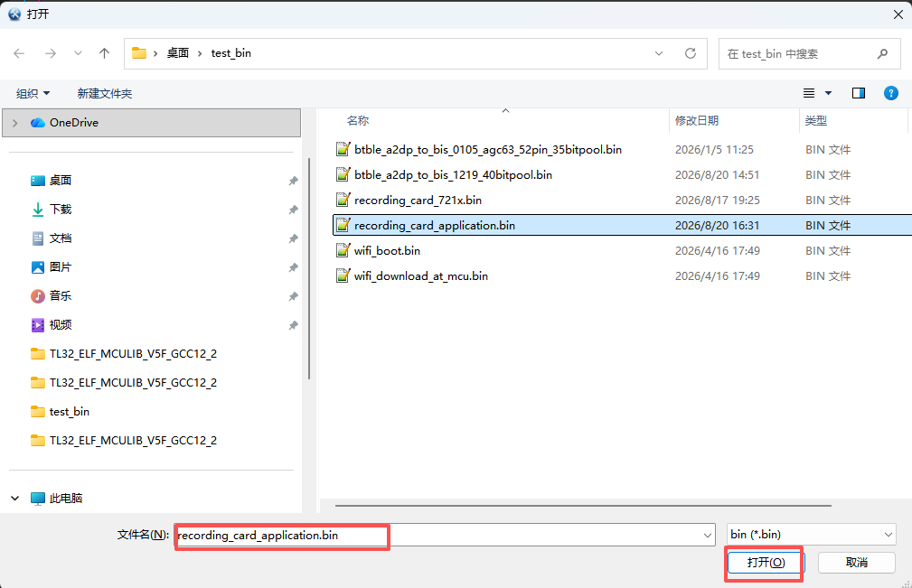
Task: Click 桌面 in the address bar breadcrumb
Action: (x=178, y=53)
